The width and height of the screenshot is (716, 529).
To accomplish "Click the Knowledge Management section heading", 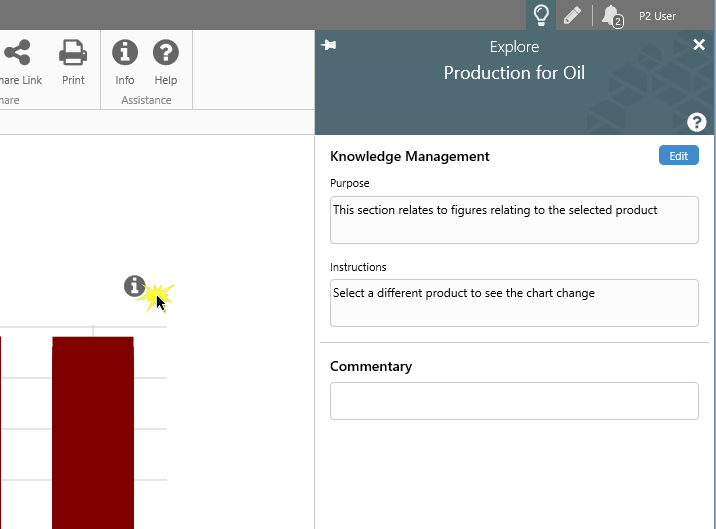I will click(410, 156).
